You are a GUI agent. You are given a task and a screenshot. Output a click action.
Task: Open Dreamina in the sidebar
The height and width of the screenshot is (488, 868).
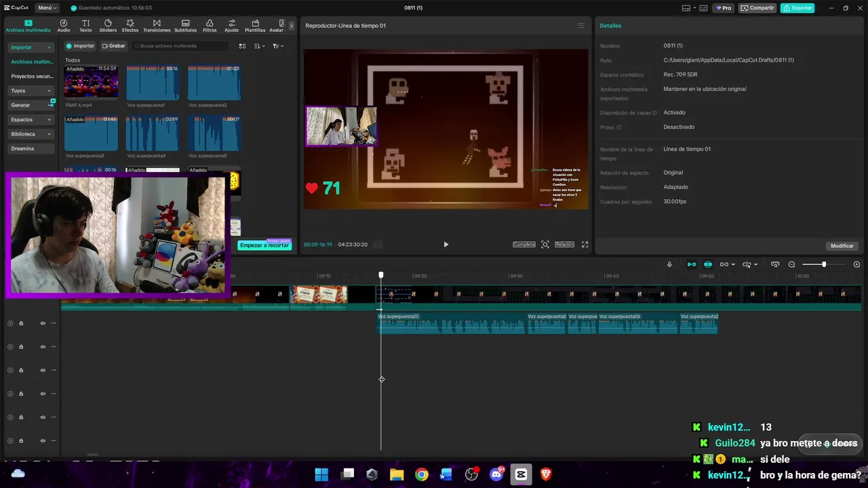(x=32, y=148)
